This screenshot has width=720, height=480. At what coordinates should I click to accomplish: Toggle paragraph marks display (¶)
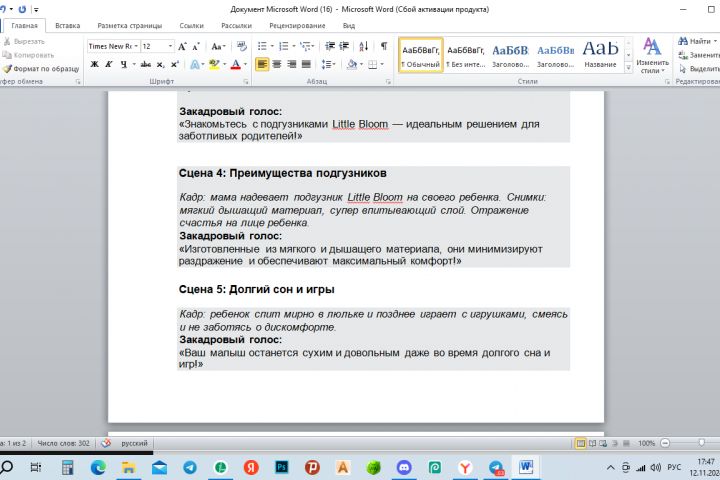click(384, 46)
